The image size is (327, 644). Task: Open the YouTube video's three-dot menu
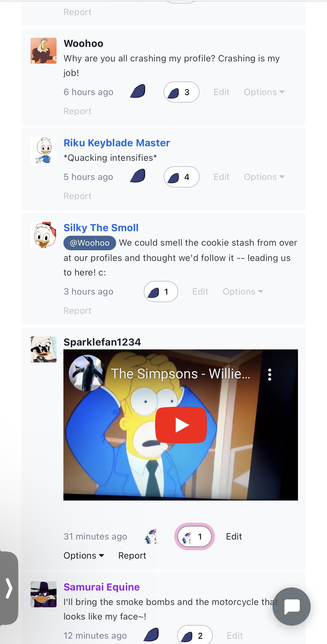[x=270, y=374]
